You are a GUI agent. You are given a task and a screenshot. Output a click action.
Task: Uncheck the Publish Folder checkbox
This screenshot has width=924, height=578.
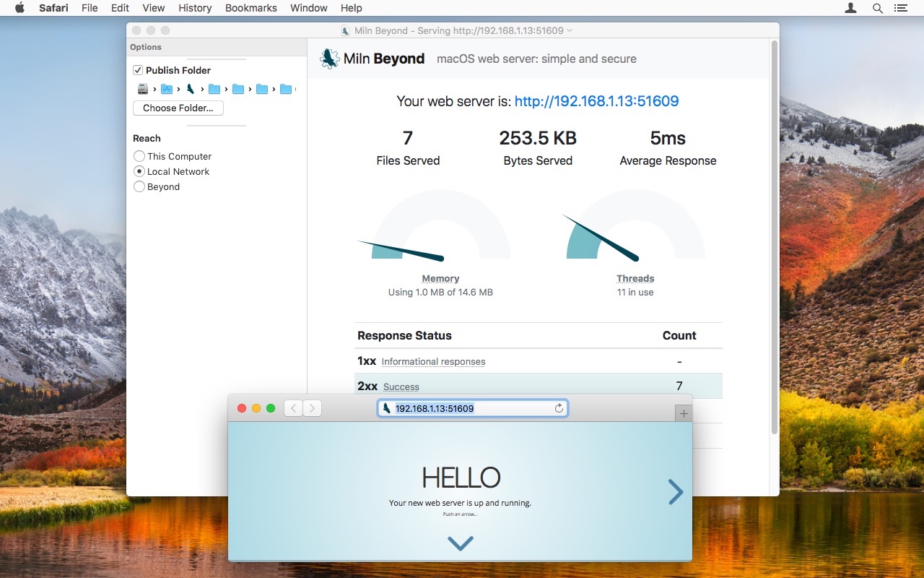139,70
